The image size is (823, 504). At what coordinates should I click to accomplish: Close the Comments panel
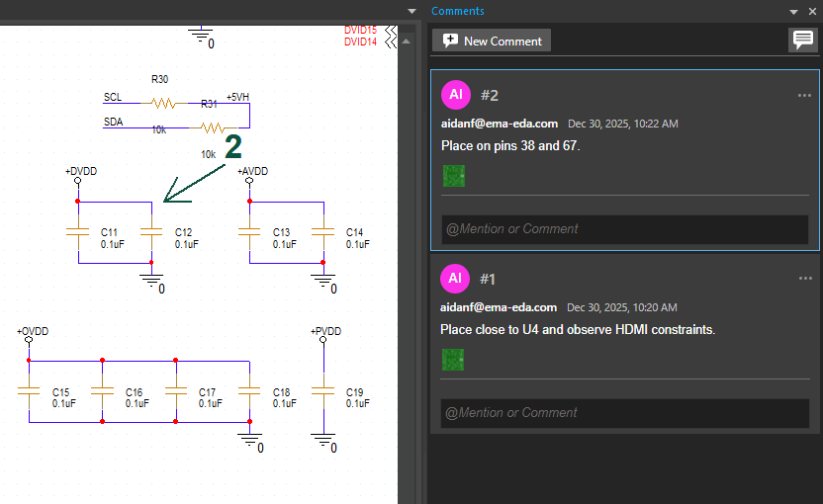point(811,11)
